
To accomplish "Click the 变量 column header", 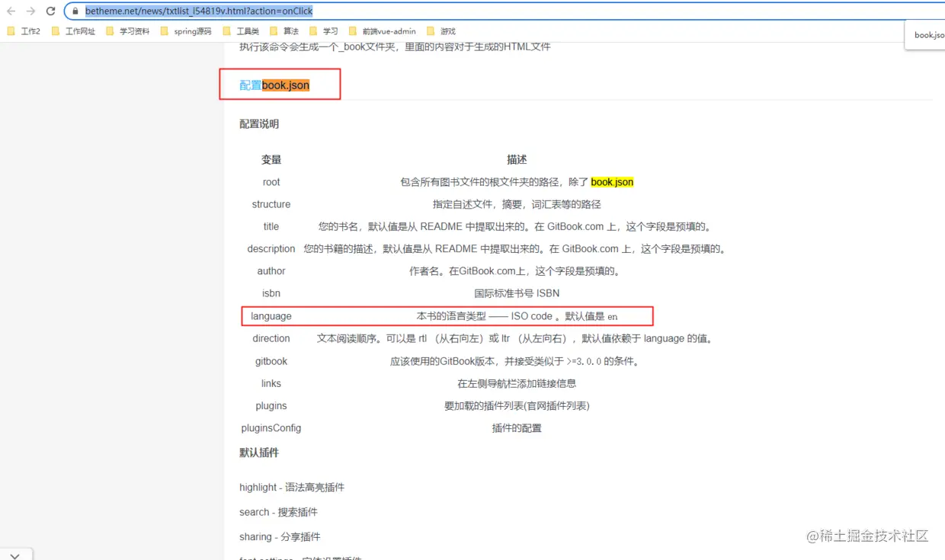I will [271, 159].
